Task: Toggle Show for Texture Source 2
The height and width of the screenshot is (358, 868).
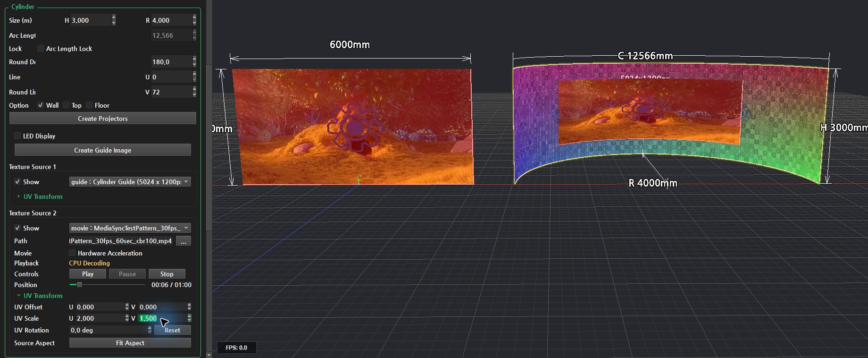Action: coord(17,228)
